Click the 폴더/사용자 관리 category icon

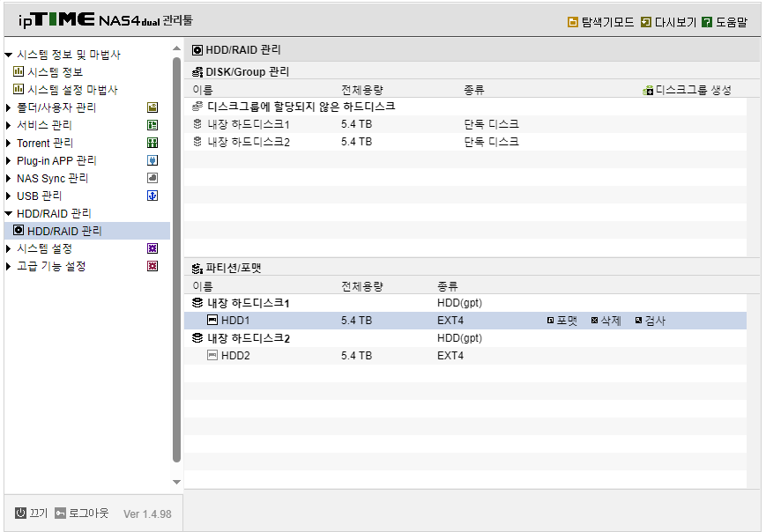(152, 107)
